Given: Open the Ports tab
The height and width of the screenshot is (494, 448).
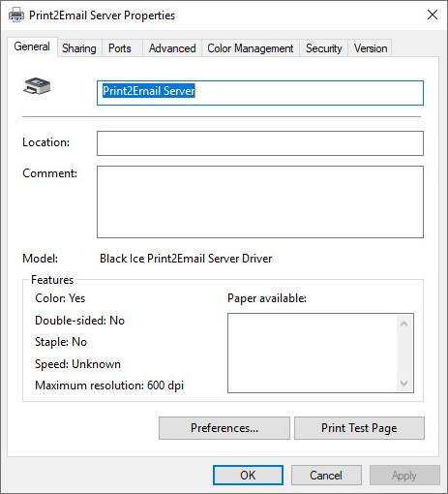Looking at the screenshot, I should tap(120, 48).
